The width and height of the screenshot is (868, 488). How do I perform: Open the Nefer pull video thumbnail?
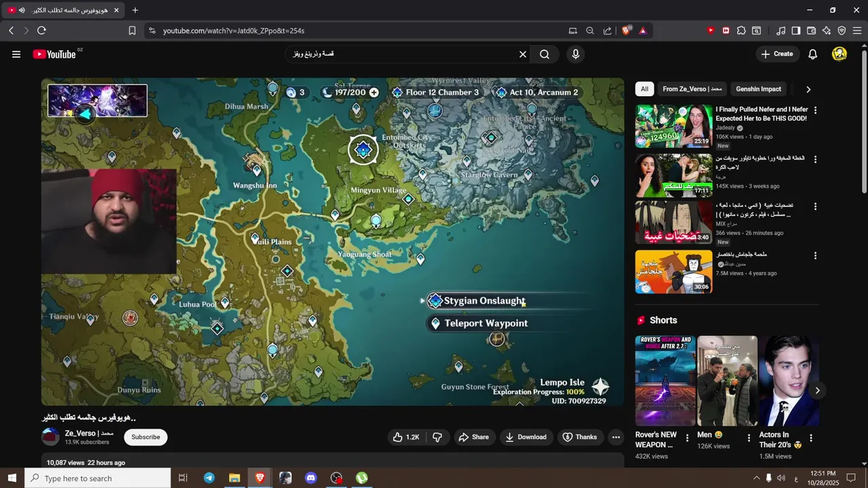pyautogui.click(x=673, y=126)
